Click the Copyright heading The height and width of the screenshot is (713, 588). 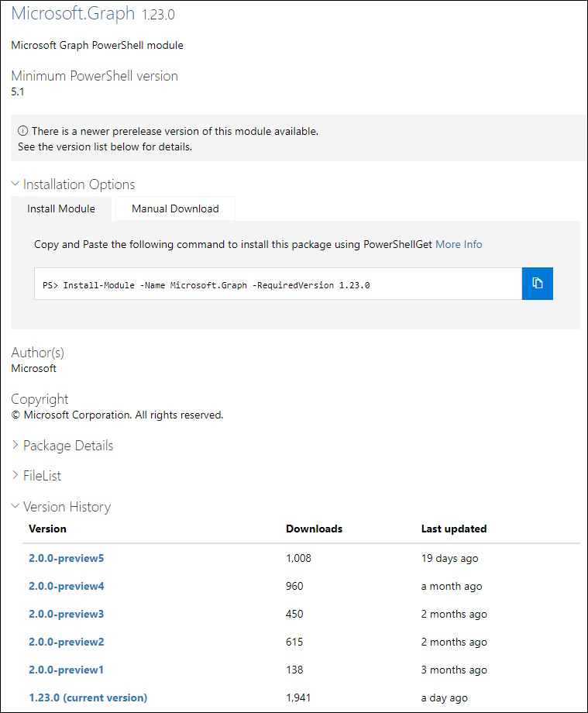click(40, 399)
